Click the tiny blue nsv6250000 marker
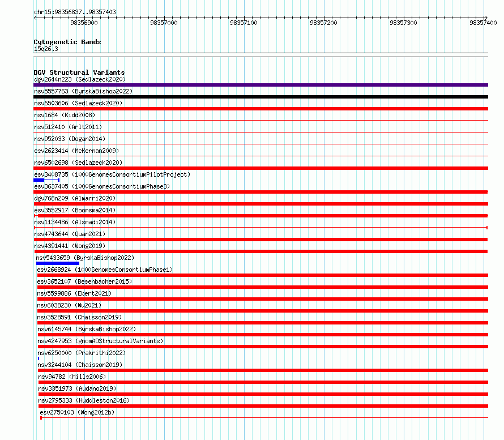 39,358
